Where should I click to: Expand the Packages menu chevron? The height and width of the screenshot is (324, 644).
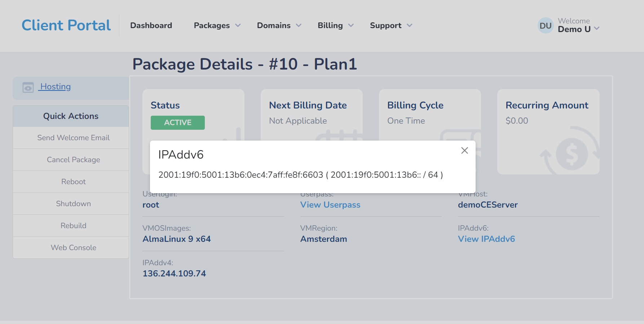[x=238, y=26]
